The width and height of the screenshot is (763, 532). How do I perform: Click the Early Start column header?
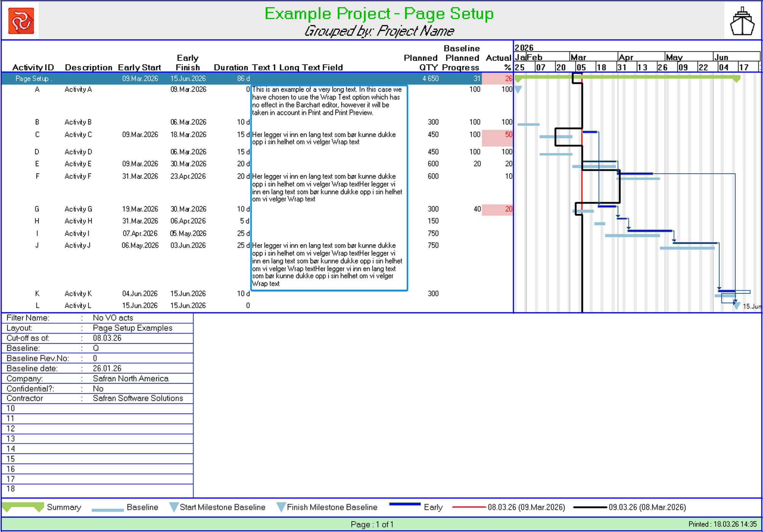[x=139, y=68]
